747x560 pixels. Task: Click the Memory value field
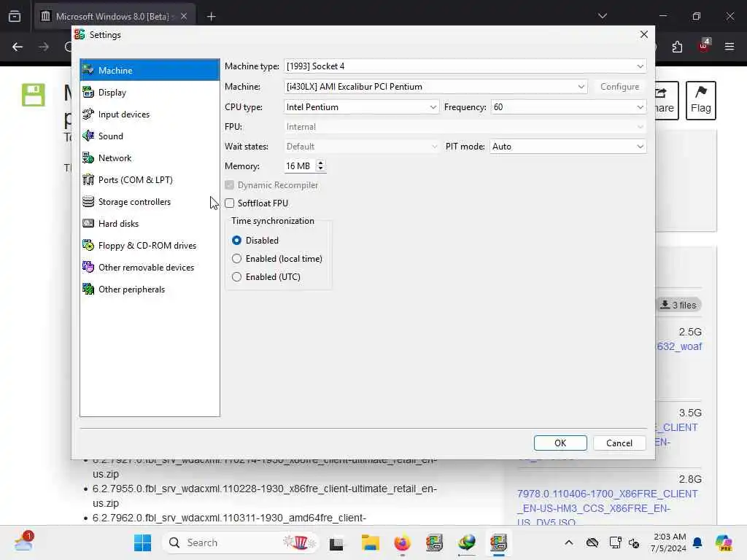tap(300, 166)
